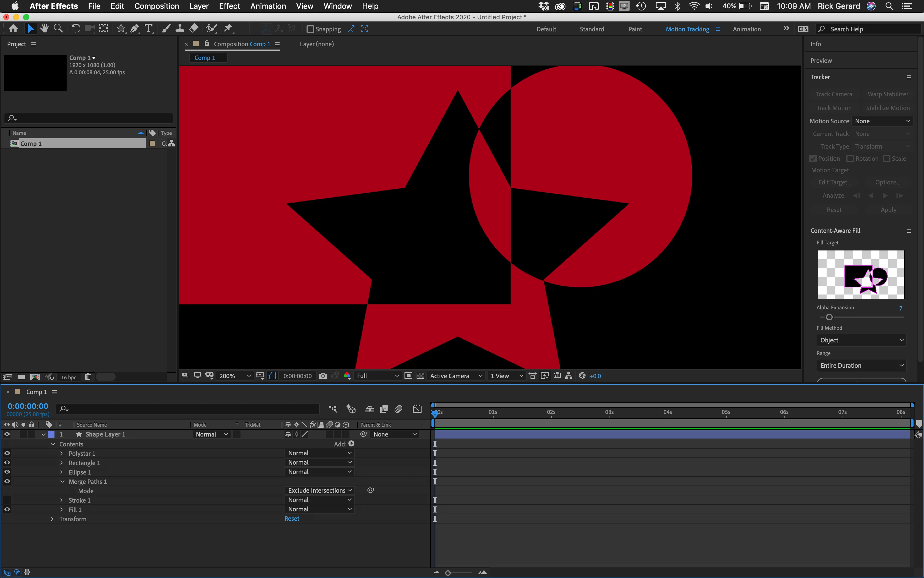Open the Fill Method Object dropdown
The width and height of the screenshot is (924, 578).
click(861, 340)
